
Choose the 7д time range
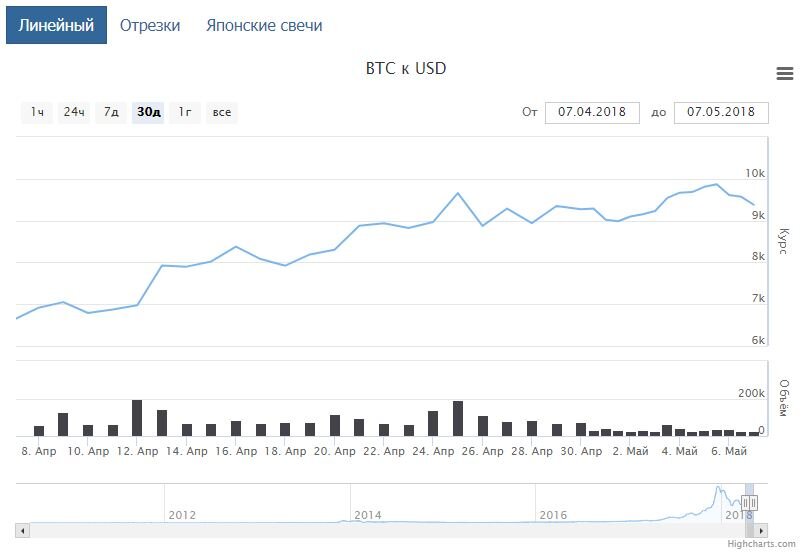(x=111, y=112)
